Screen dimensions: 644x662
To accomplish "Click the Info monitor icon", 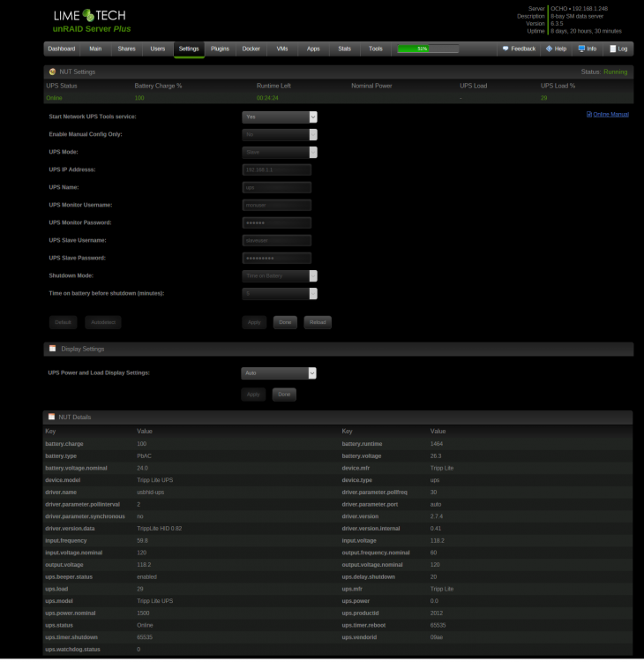I will click(581, 49).
